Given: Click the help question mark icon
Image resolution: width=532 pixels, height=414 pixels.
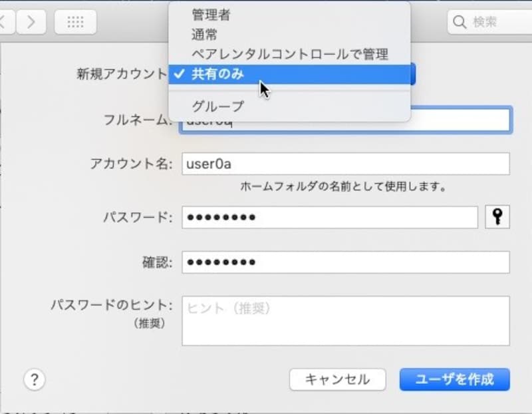Looking at the screenshot, I should click(33, 380).
